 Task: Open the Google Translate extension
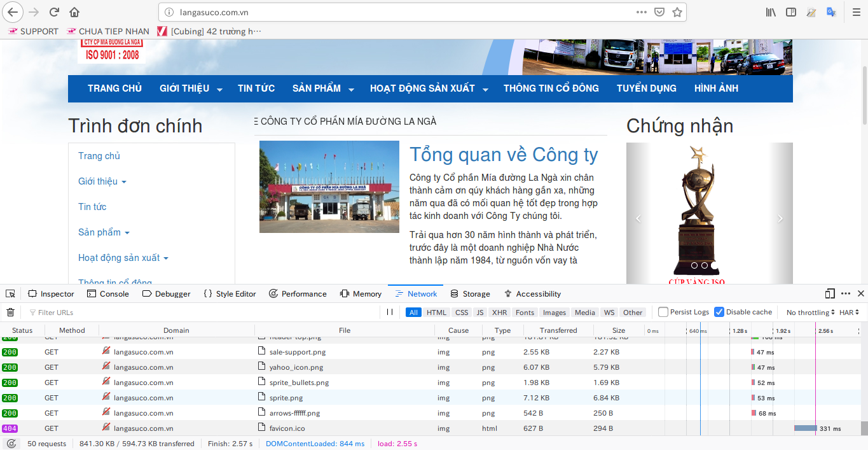click(831, 11)
